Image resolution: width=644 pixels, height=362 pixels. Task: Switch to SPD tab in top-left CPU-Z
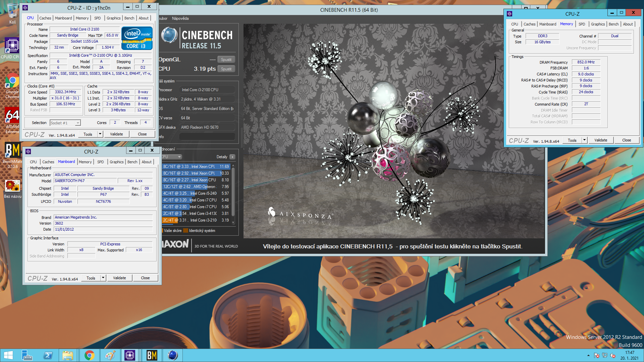pyautogui.click(x=97, y=18)
